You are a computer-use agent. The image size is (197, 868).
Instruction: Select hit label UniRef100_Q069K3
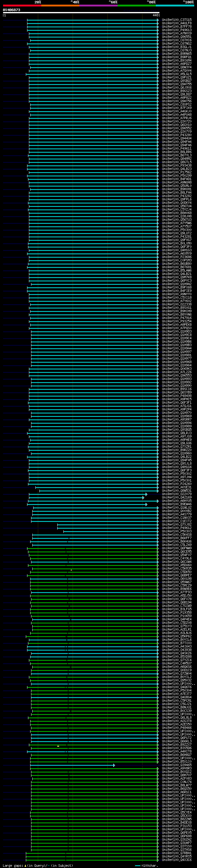[177, 369]
